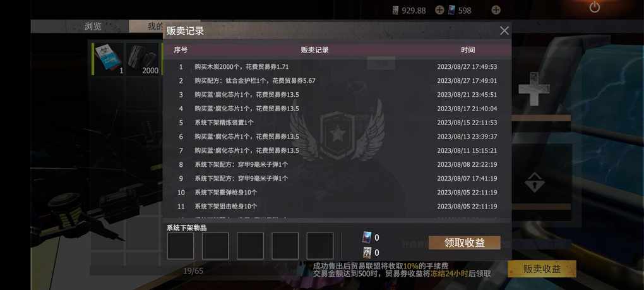Close the 贩卖记录 dialog

coord(504,31)
